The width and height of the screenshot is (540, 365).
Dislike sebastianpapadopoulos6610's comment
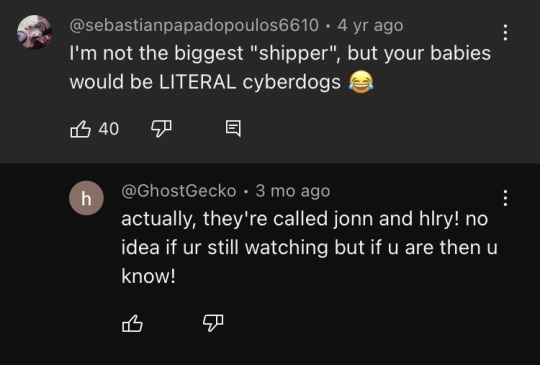pyautogui.click(x=161, y=129)
